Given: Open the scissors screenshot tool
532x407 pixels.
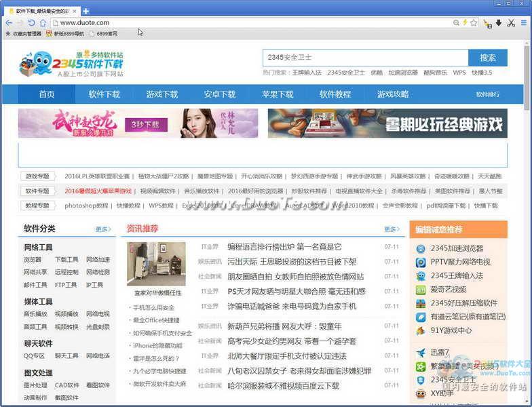Looking at the screenshot, I should point(511,23).
